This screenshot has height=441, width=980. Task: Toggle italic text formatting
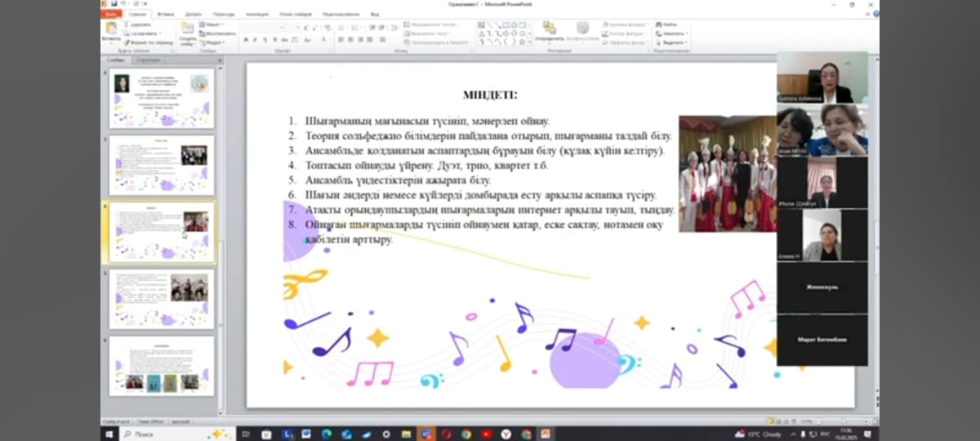tap(254, 40)
